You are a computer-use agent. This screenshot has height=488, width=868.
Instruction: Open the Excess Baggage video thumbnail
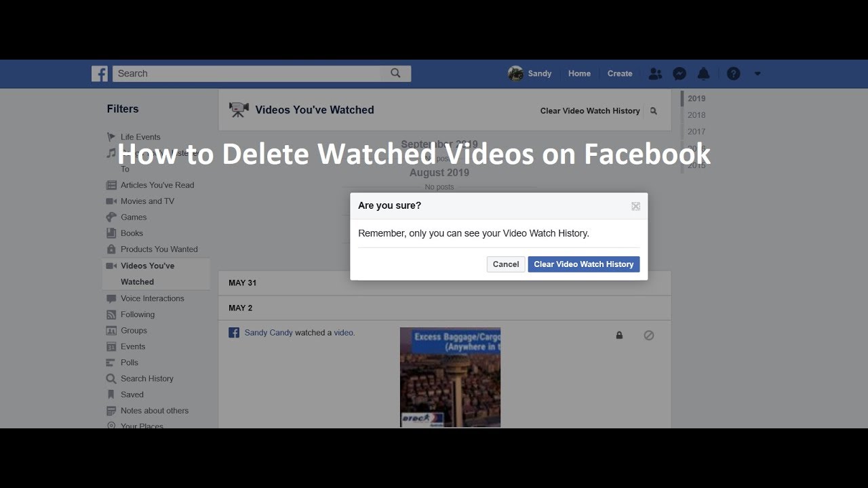pos(450,378)
